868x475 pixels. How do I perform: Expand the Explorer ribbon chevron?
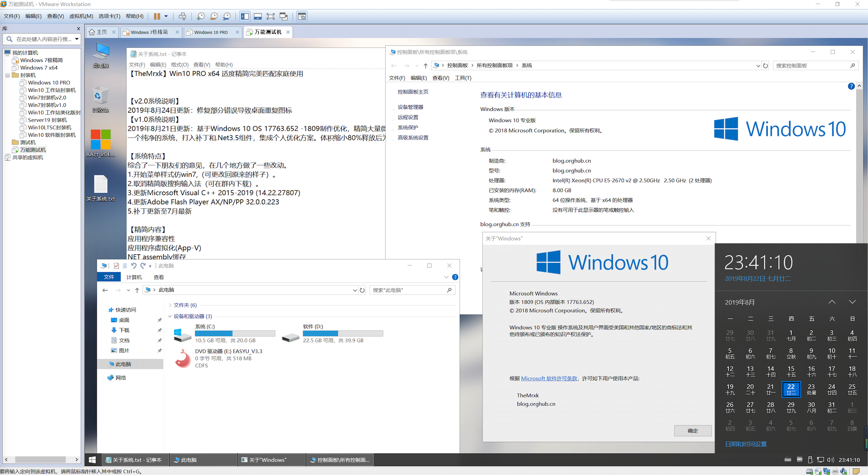coord(446,277)
